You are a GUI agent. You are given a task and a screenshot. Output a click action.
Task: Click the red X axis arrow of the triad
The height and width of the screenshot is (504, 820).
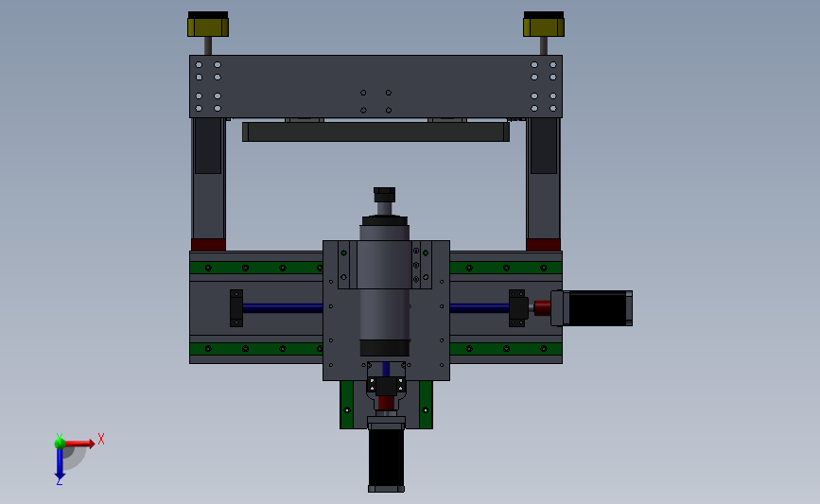[79, 443]
